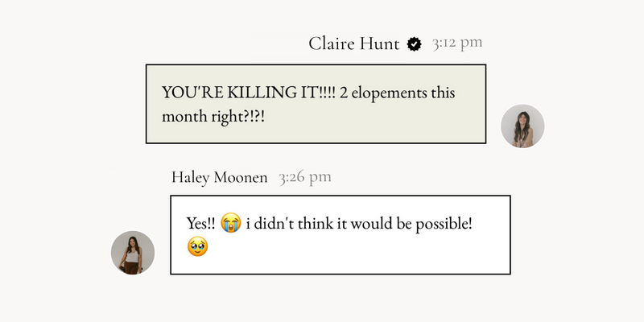Open Haley Moonen's profile photo
The height and width of the screenshot is (322, 644).
coord(133,253)
